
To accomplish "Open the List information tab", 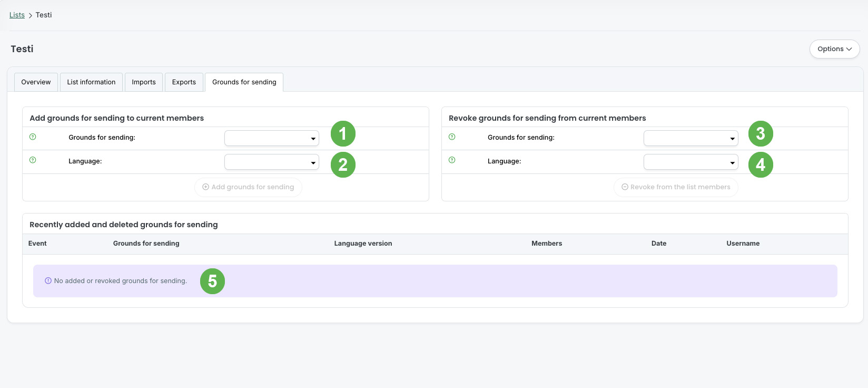I will [x=91, y=82].
